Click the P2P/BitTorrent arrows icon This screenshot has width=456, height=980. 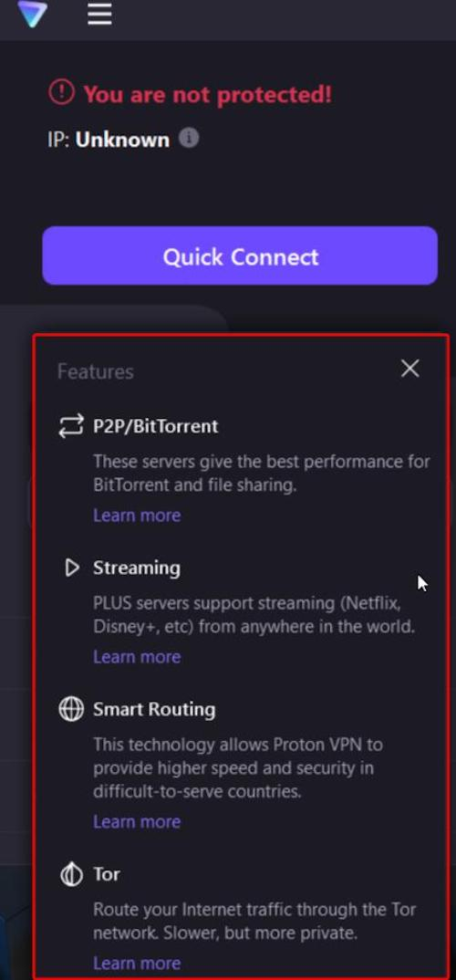tap(71, 426)
